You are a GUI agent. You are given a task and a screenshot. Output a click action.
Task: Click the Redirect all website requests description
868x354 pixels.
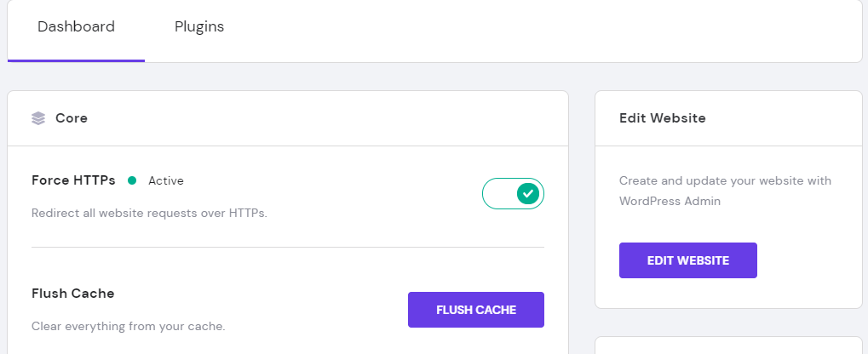[149, 213]
